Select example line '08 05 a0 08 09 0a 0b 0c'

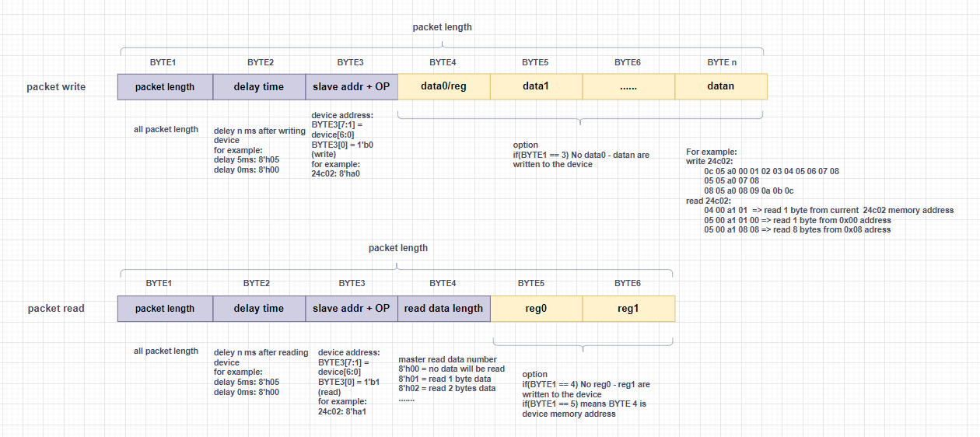(x=748, y=191)
